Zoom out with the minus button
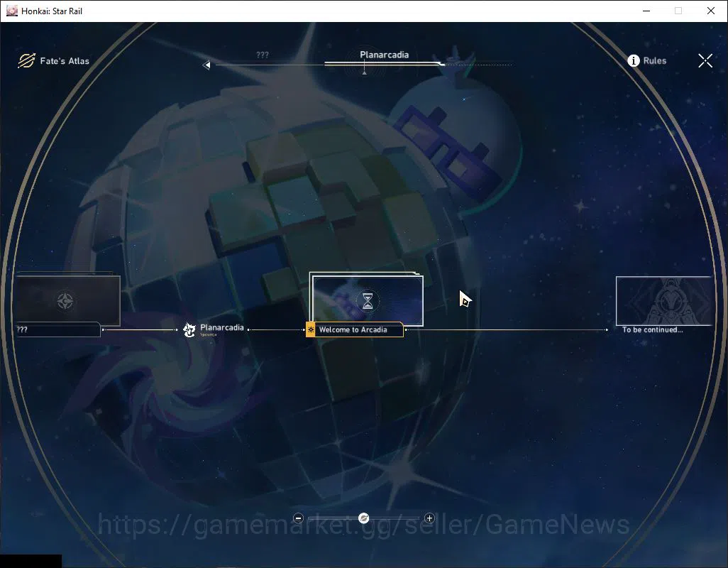Screen dimensions: 728x568 [x=299, y=518]
